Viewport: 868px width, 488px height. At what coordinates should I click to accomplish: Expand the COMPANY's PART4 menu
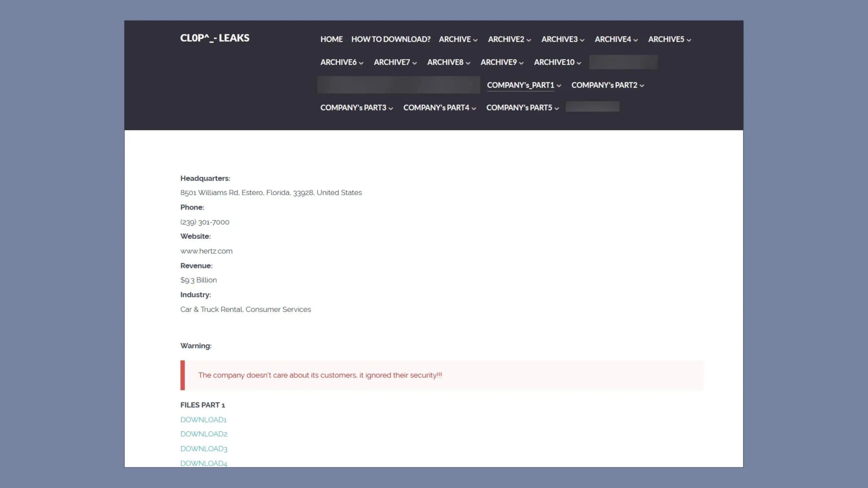[x=439, y=108]
